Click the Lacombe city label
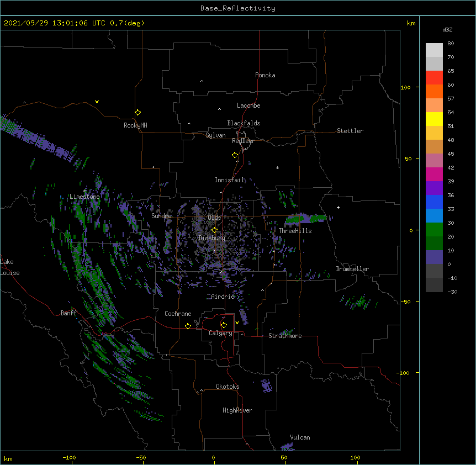476x465 pixels. [248, 105]
